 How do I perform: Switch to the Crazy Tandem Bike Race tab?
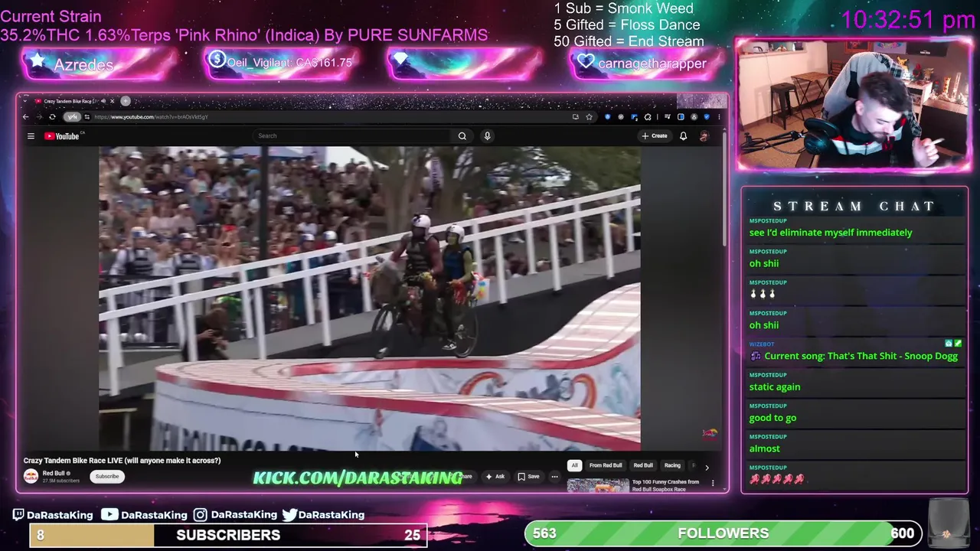(x=70, y=100)
